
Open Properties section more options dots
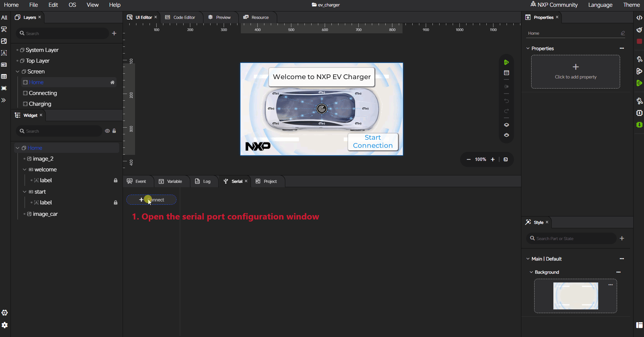(x=622, y=48)
